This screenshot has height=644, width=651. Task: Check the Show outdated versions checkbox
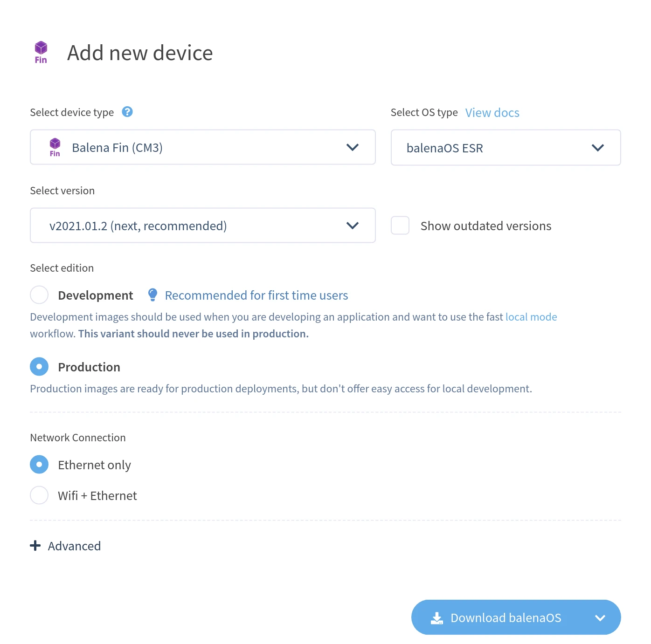(x=400, y=225)
